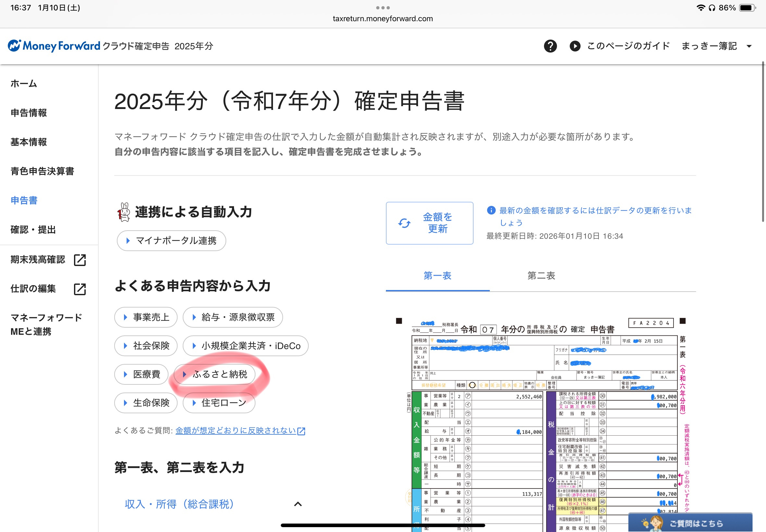The image size is (766, 532).
Task: Click the refresh arrows icon on 金額を更新
Action: 404,223
